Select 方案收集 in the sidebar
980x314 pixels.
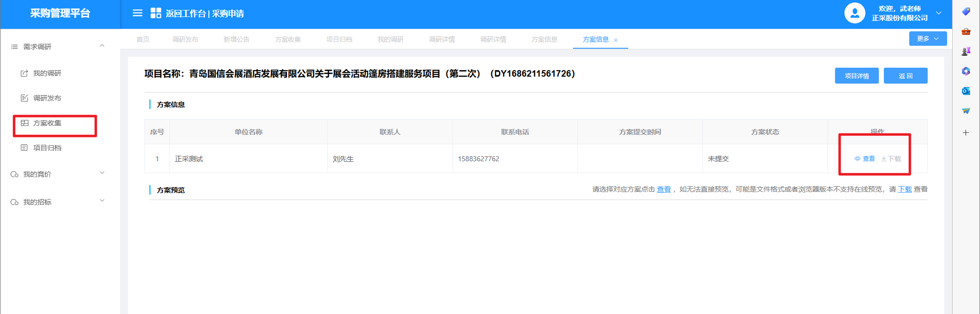click(47, 123)
